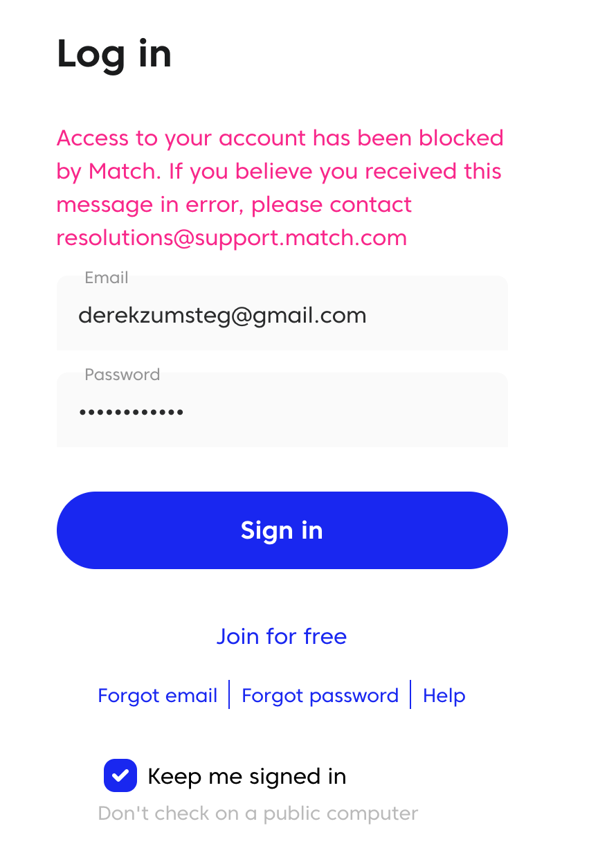
Task: Open the Join for free link
Action: pyautogui.click(x=282, y=636)
